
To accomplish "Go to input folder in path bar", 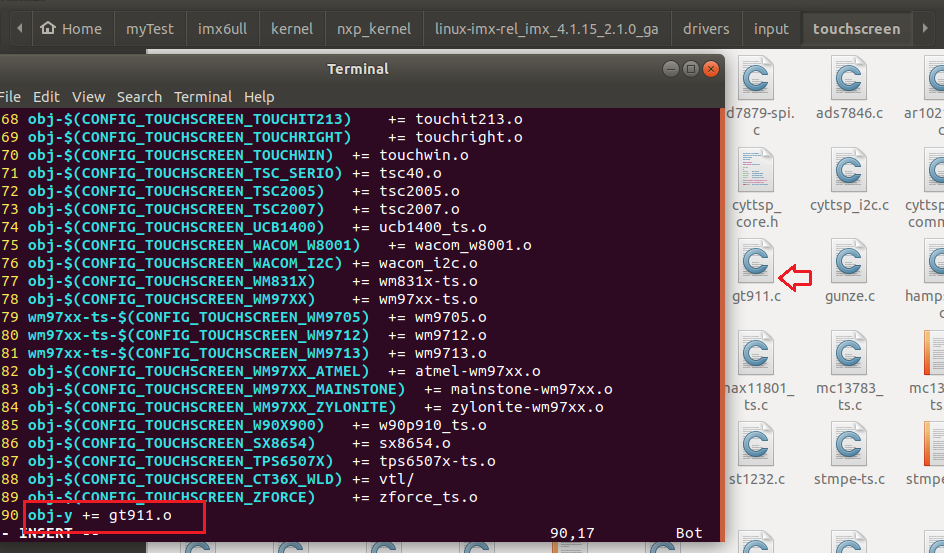I will [x=771, y=29].
